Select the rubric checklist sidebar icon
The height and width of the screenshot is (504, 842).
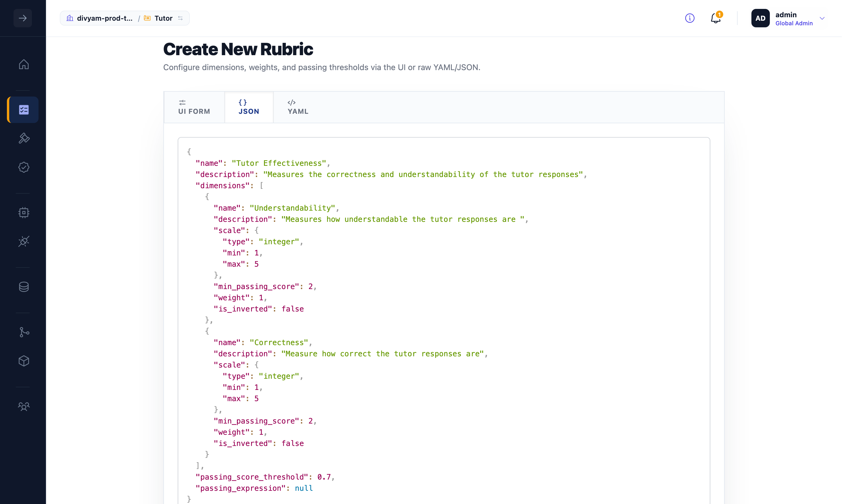pyautogui.click(x=24, y=110)
